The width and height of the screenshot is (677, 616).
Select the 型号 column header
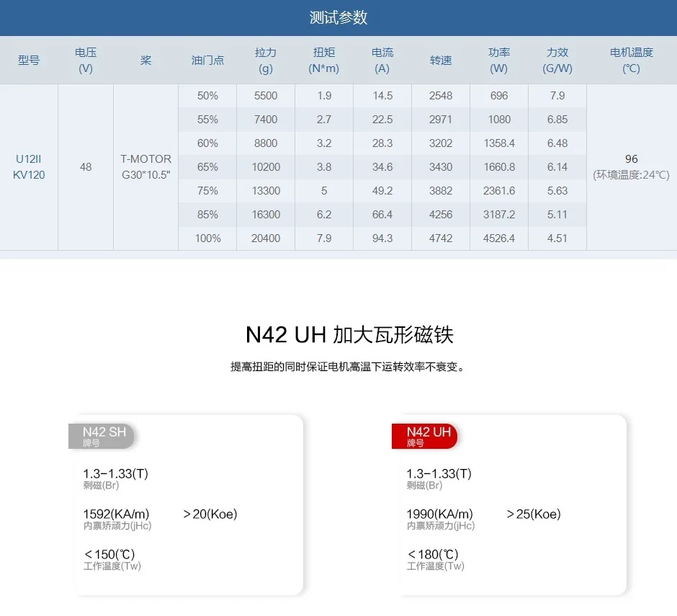coord(29,60)
